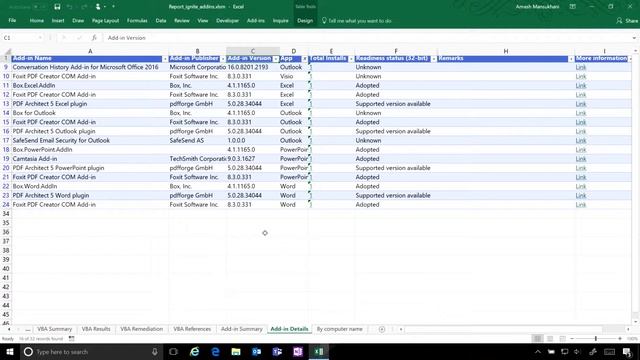640x360 pixels.
Task: Follow the Link for Conversation History Add-in row
Action: point(581,67)
